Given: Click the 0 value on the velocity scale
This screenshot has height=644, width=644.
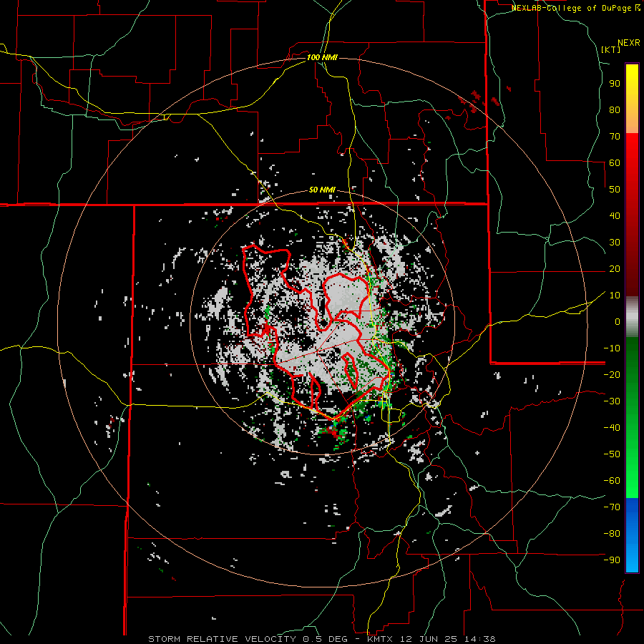Looking at the screenshot, I should (618, 321).
